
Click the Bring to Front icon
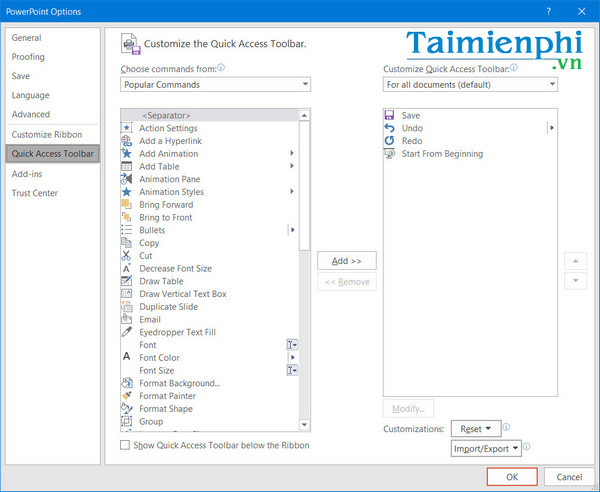(127, 217)
